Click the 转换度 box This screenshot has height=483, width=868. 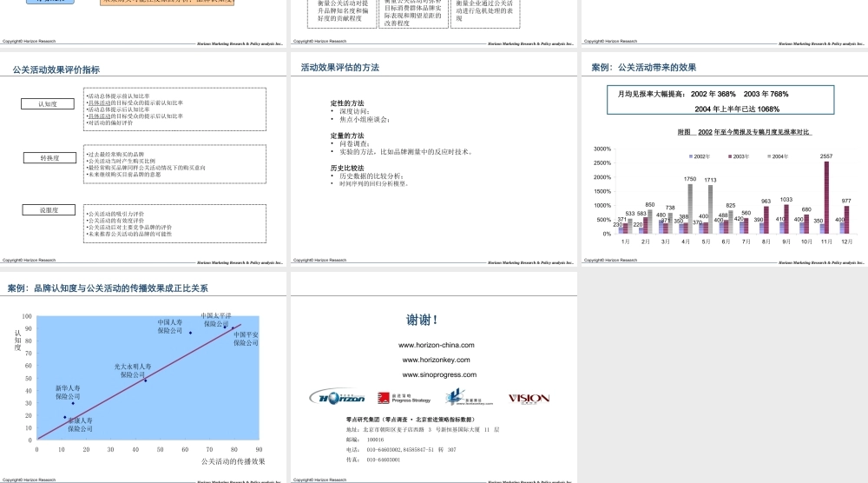click(x=49, y=158)
